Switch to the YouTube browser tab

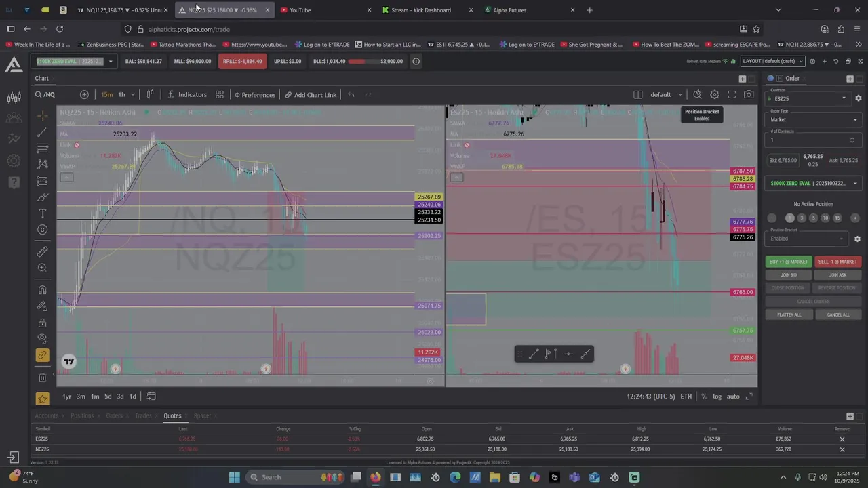coord(325,10)
